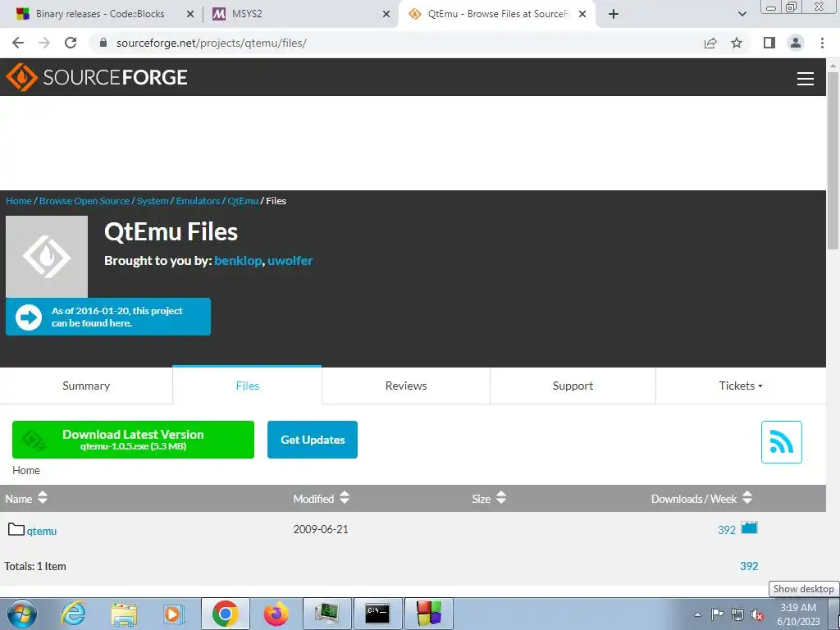Sort by Size column arrows
This screenshot has height=630, width=840.
tap(501, 498)
